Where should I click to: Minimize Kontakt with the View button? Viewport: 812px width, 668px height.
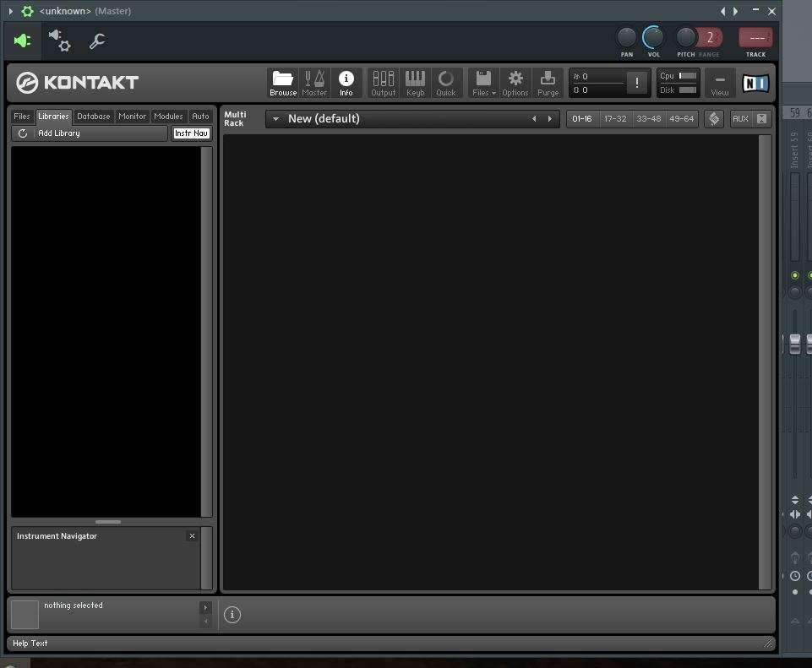pyautogui.click(x=719, y=83)
